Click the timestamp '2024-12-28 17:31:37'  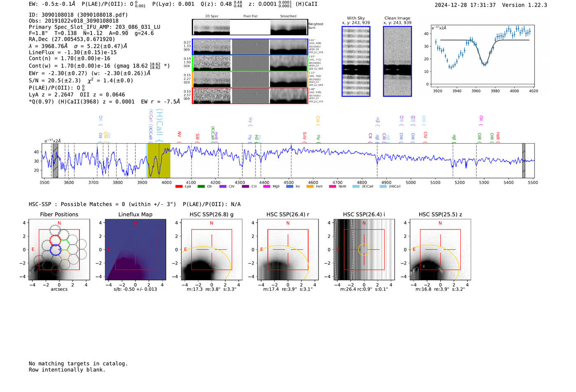tap(465, 5)
